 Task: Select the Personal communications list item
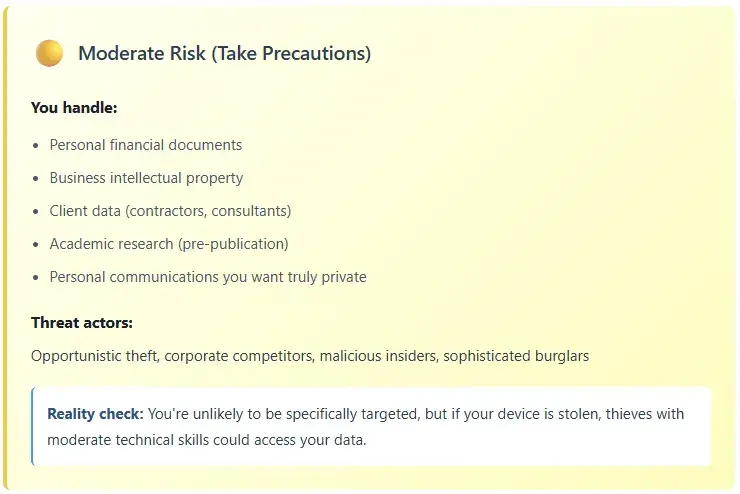(x=208, y=277)
